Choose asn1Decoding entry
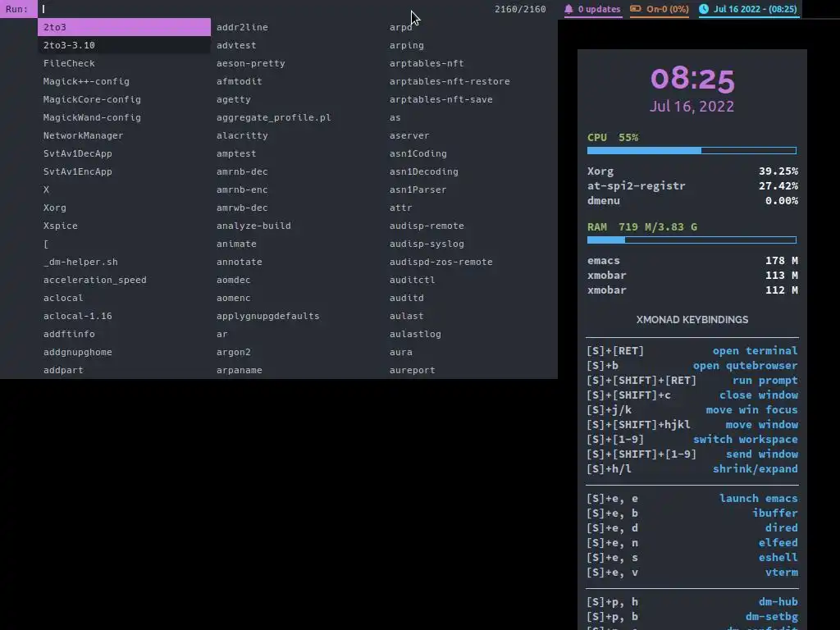Image resolution: width=840 pixels, height=630 pixels. tap(424, 171)
